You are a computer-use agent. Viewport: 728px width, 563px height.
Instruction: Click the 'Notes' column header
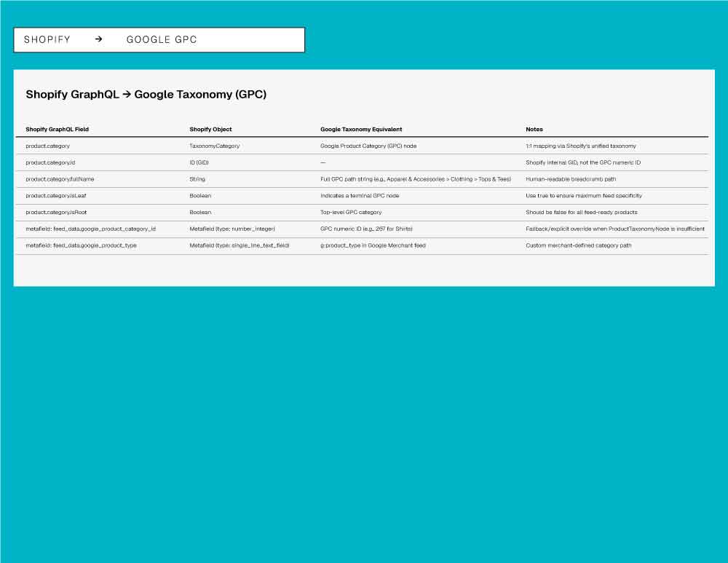tap(534, 129)
